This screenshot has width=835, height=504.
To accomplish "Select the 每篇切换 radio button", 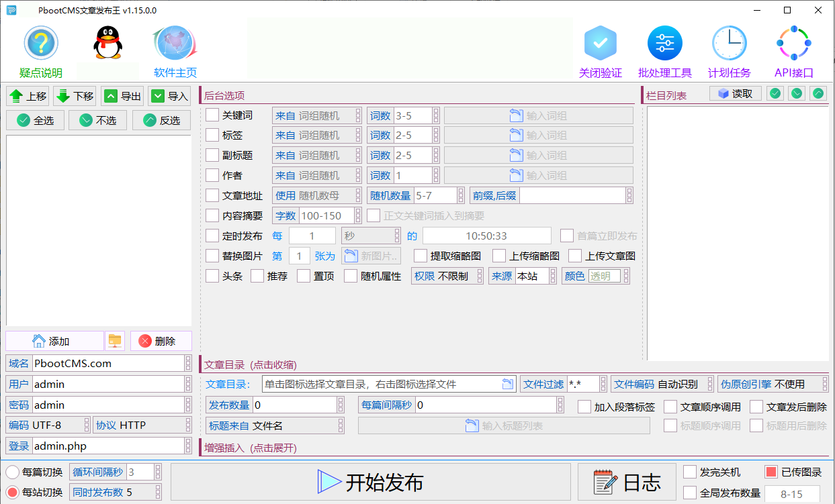I will click(13, 472).
